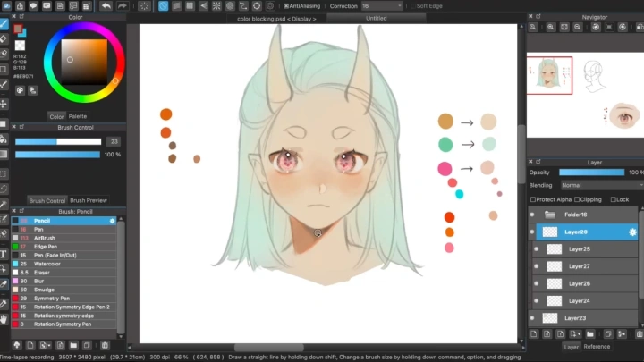Open settings gear for Layer20
Viewport: 644px width, 362px height.
click(x=632, y=232)
